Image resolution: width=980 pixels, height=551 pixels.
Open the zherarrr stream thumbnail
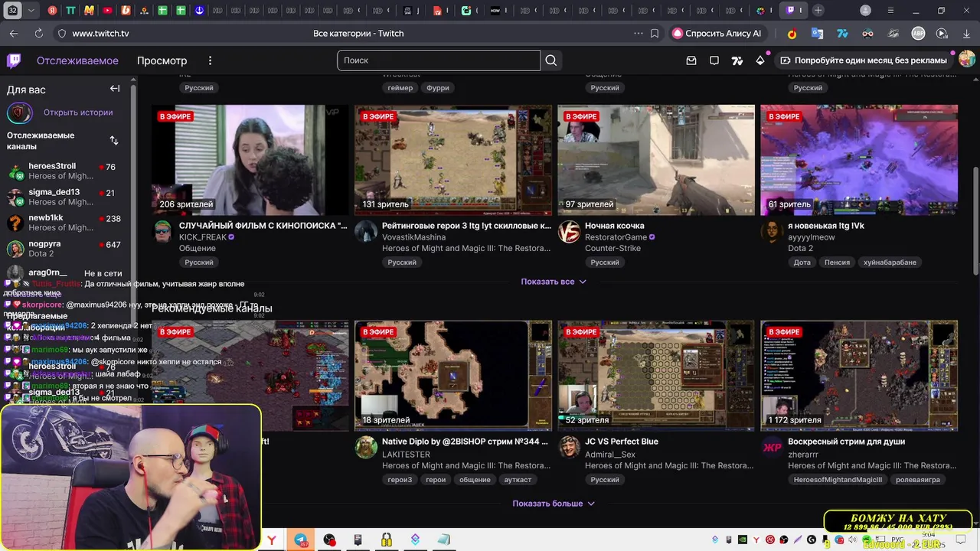(x=859, y=376)
